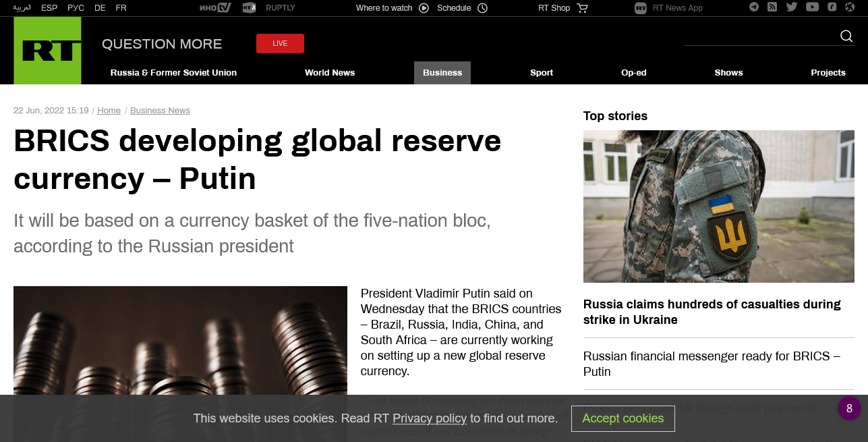
Task: Open the Rumble icon in top bar
Action: 832,7
